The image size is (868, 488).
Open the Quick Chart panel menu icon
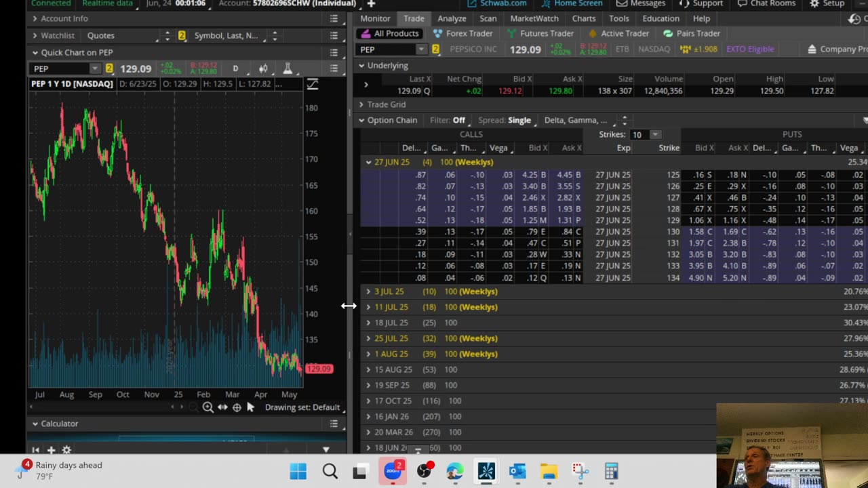point(334,52)
